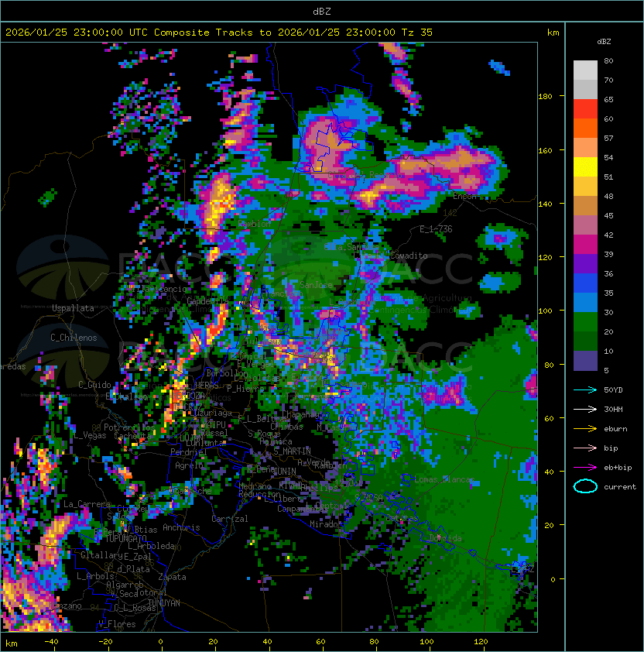Click the V_Flores place label
Screen dimensions: 644x652
point(117,624)
